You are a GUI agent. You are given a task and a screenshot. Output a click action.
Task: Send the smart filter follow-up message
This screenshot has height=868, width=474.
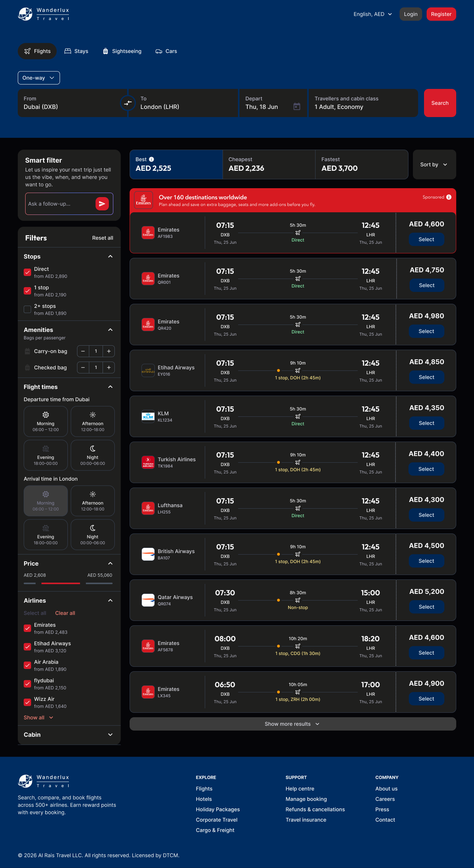[102, 204]
